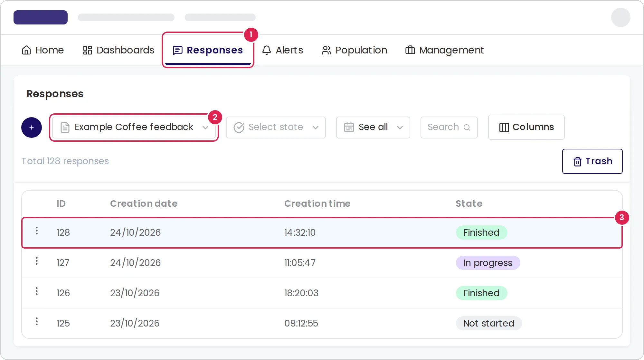Click the Search input field

point(449,128)
